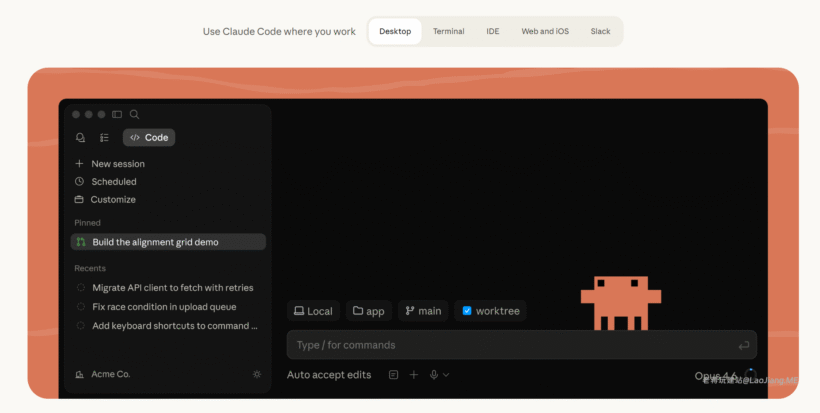The image size is (820, 413).
Task: Click status circle next to Fix race condition
Action: pyautogui.click(x=81, y=307)
